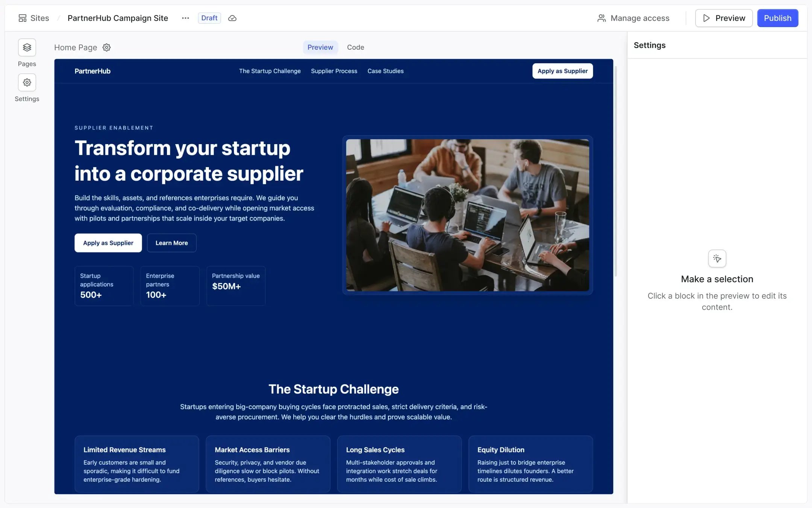Click the cloud sync status icon
Image resolution: width=812 pixels, height=508 pixels.
[x=232, y=18]
